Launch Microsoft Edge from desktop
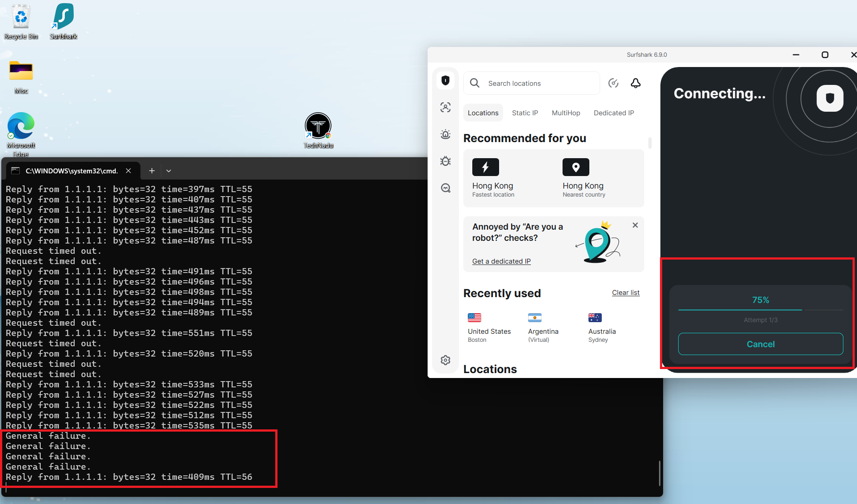This screenshot has width=857, height=504. (21, 134)
